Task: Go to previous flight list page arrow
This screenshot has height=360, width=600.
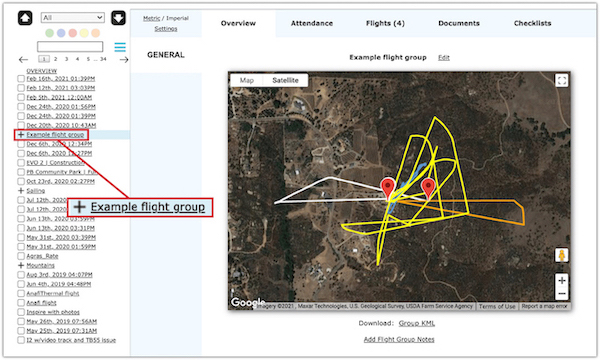Action: click(23, 60)
